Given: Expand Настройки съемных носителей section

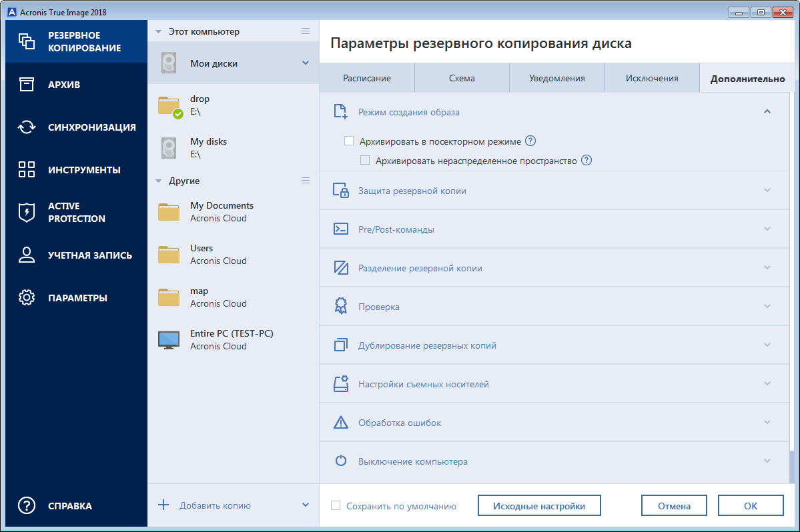Looking at the screenshot, I should click(x=767, y=384).
